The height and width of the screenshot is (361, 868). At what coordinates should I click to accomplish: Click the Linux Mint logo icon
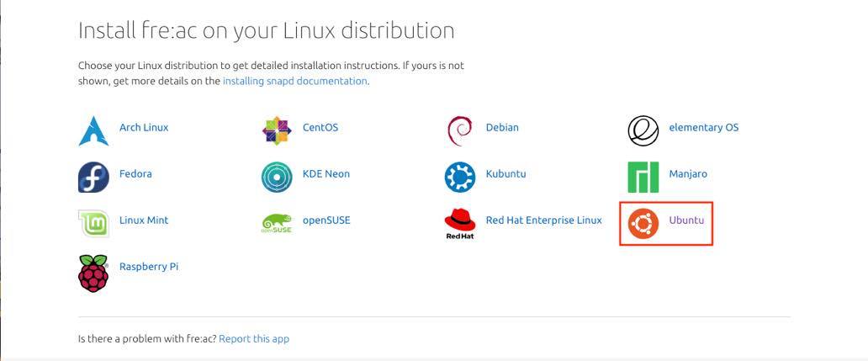pyautogui.click(x=93, y=223)
